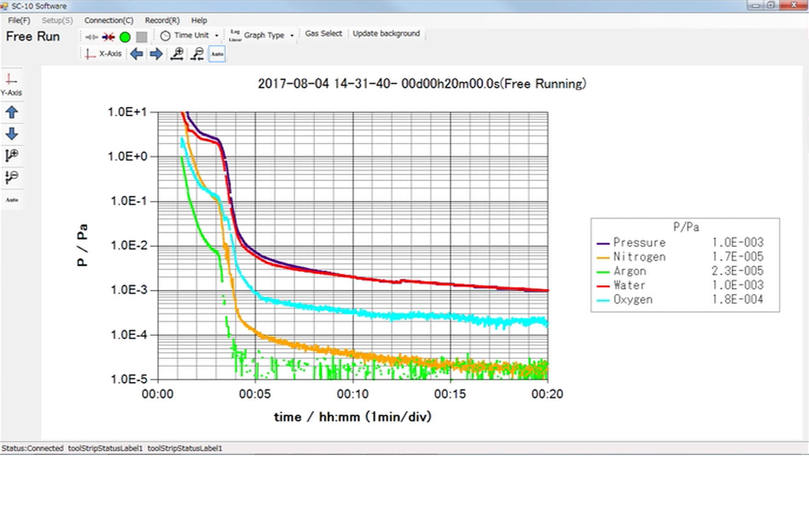Zoom out on the X-axis

[197, 54]
